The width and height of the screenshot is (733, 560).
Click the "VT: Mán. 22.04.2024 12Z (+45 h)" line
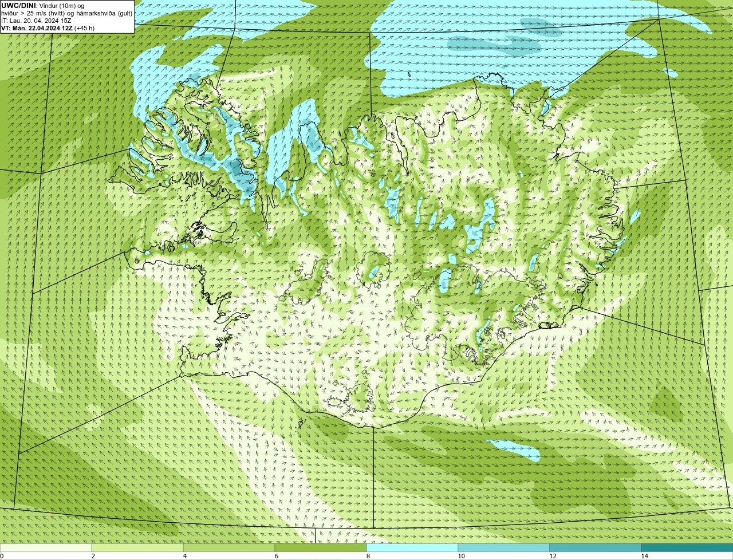click(x=48, y=28)
